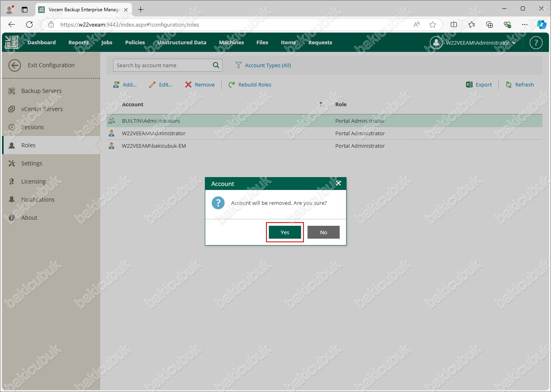The height and width of the screenshot is (392, 551).
Task: Refresh the roles list
Action: tap(520, 85)
